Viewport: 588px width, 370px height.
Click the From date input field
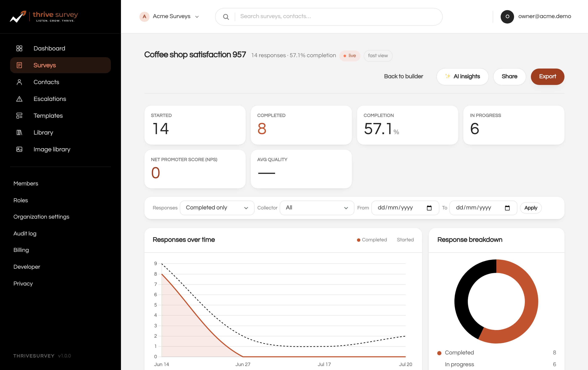tap(405, 208)
